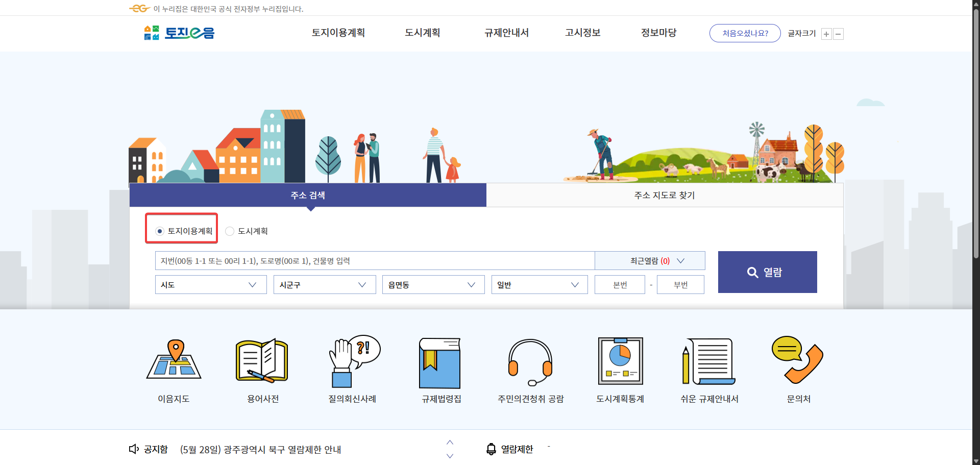This screenshot has height=465, width=980.
Task: Select the 토지이용계획 radio button
Action: [159, 231]
